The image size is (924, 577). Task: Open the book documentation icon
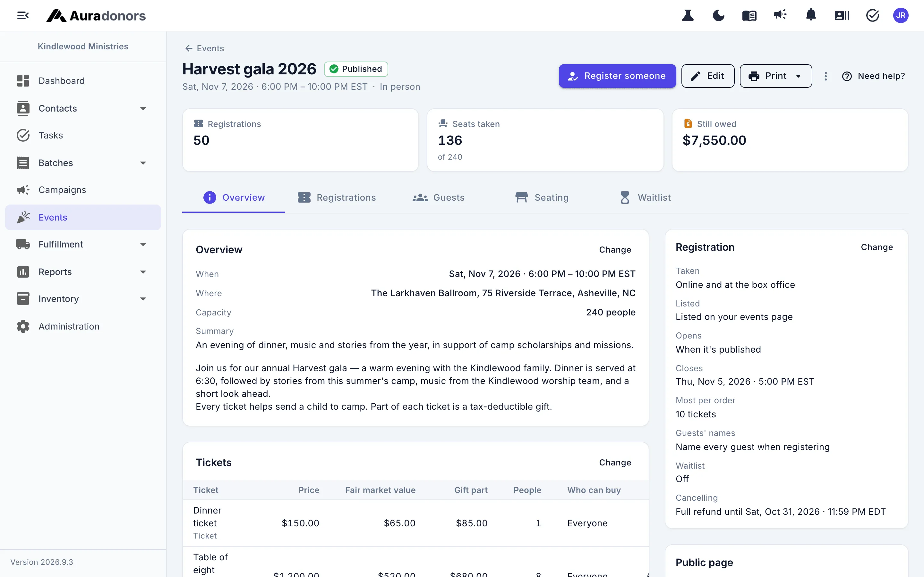pyautogui.click(x=749, y=16)
